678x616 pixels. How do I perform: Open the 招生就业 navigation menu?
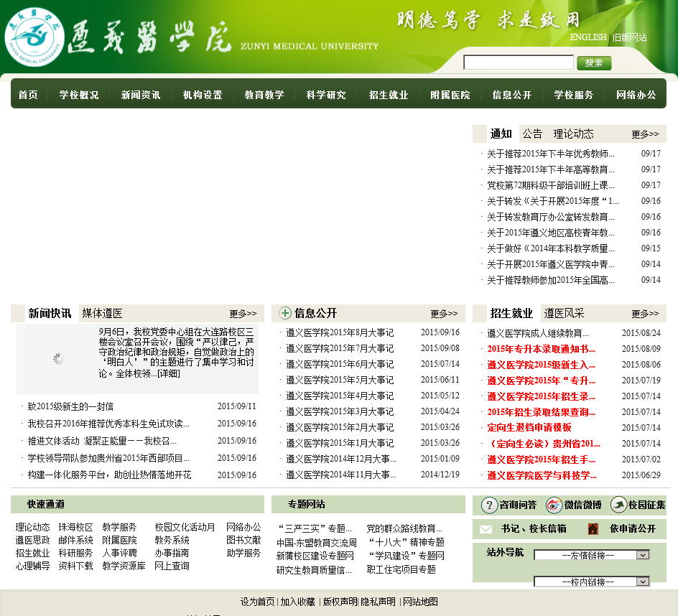pos(389,95)
